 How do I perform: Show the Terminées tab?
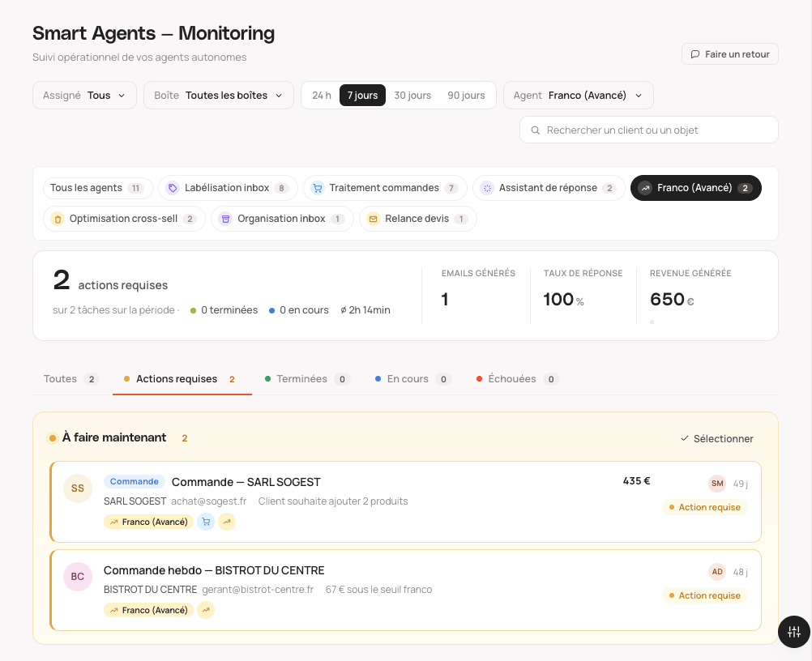(x=308, y=379)
